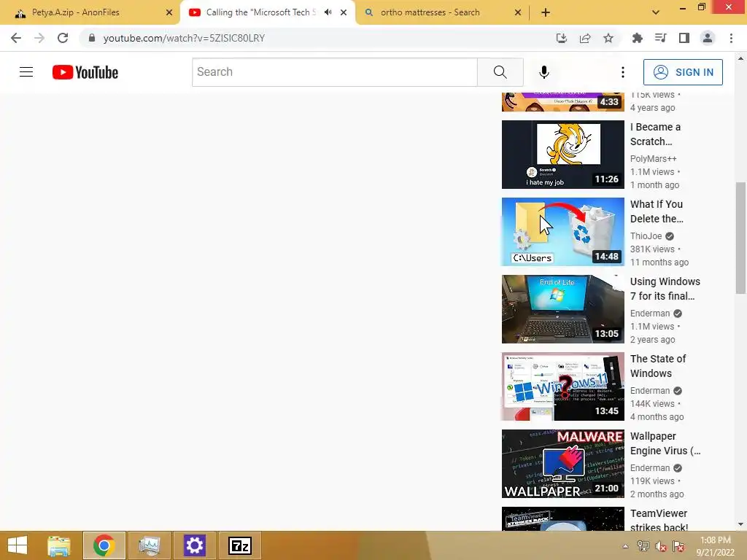Click the PolyMars++ channel name
747x560 pixels.
(x=653, y=158)
